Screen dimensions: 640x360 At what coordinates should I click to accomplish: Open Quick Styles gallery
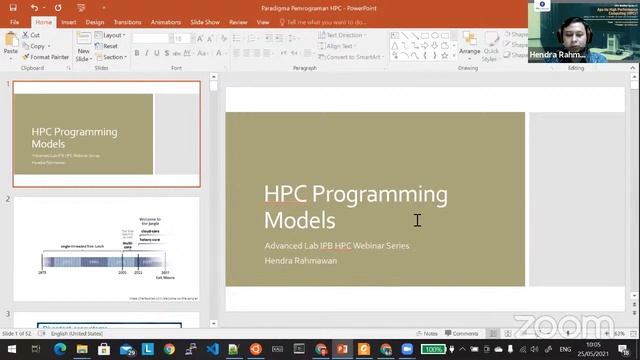click(491, 46)
